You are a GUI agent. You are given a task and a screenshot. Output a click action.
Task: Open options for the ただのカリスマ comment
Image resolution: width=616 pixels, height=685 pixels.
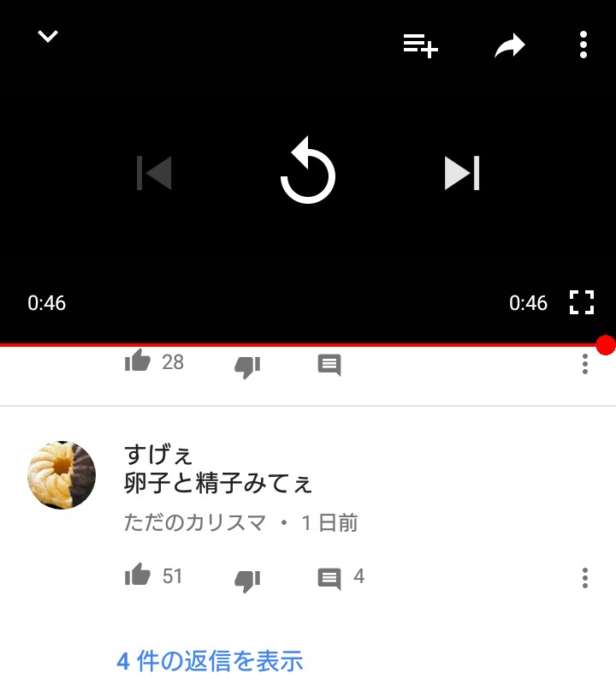585,578
